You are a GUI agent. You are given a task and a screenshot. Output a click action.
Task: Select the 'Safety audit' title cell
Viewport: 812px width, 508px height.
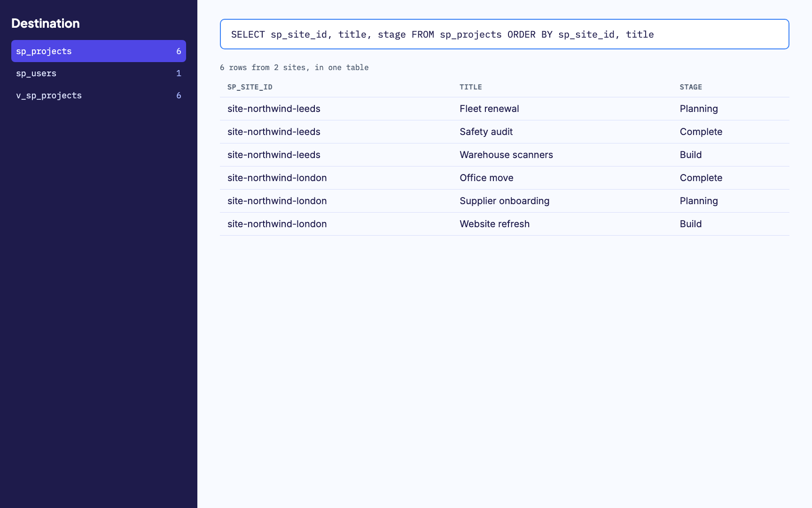[x=486, y=132]
